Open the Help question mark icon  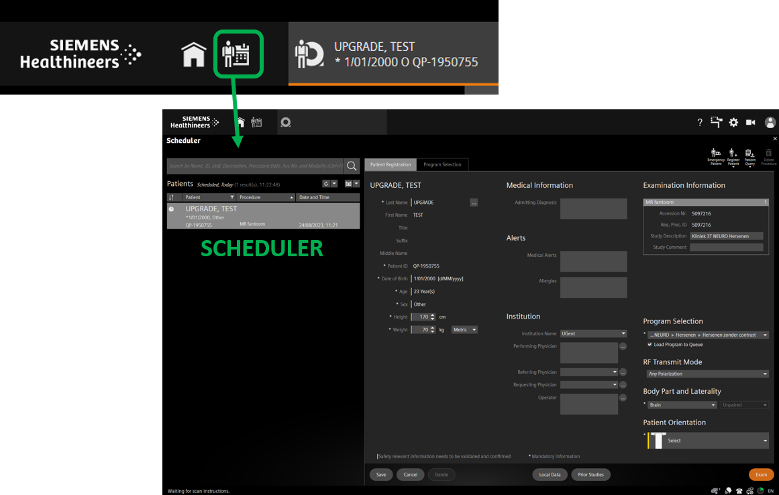tap(699, 122)
